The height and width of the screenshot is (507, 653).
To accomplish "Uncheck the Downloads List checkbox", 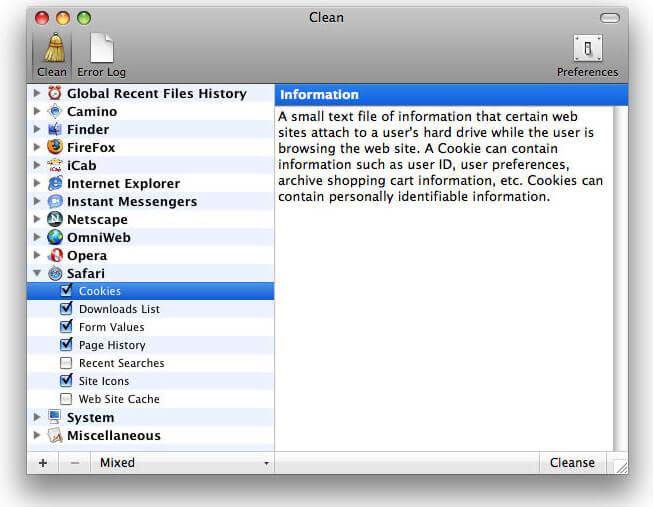I will pos(66,308).
